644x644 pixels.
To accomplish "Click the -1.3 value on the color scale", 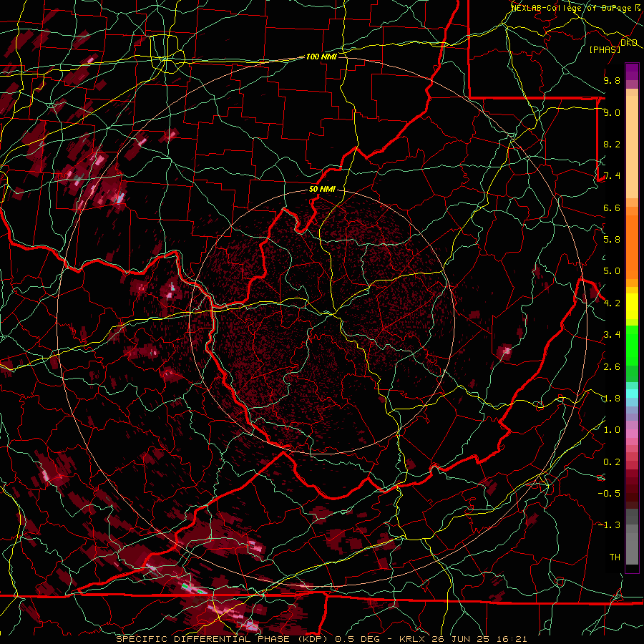I will pyautogui.click(x=609, y=525).
